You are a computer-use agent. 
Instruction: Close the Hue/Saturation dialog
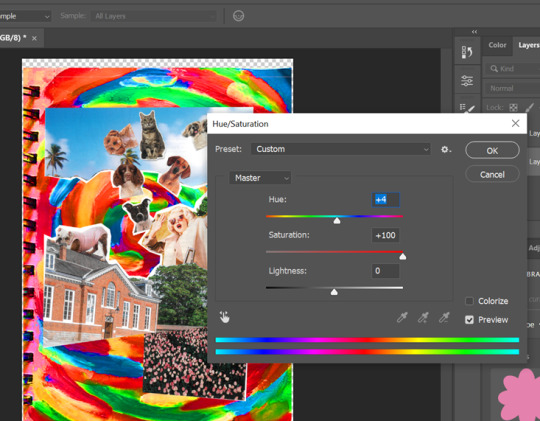515,123
